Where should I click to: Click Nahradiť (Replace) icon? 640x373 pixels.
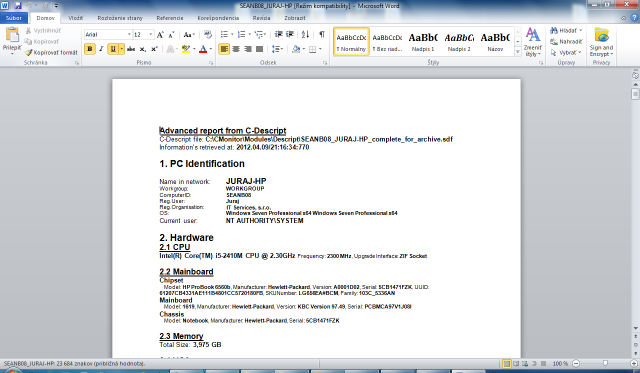pos(566,42)
